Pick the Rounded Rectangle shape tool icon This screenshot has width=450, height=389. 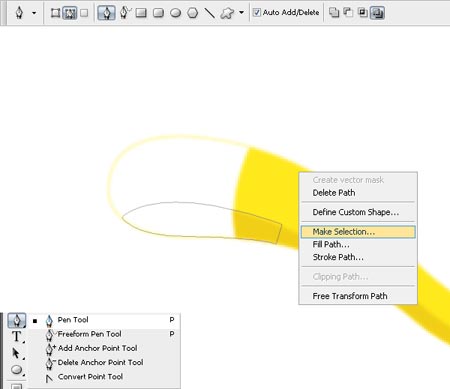coord(158,13)
